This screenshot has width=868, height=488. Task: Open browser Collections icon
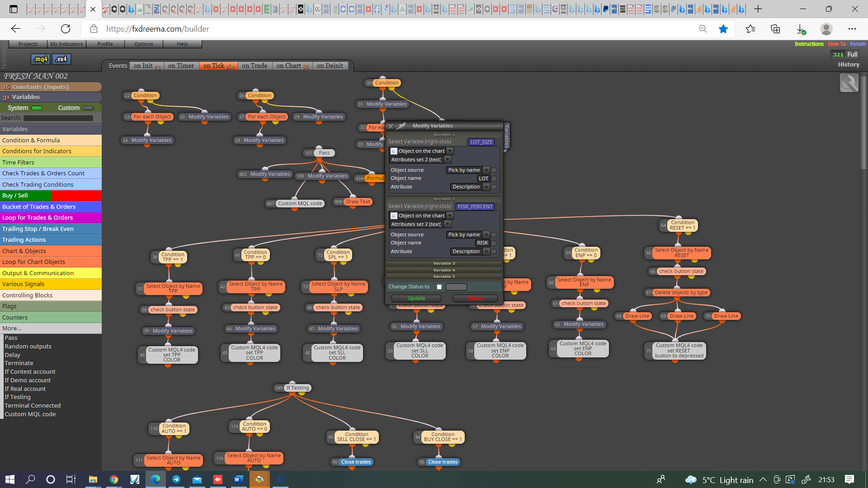coord(775,29)
